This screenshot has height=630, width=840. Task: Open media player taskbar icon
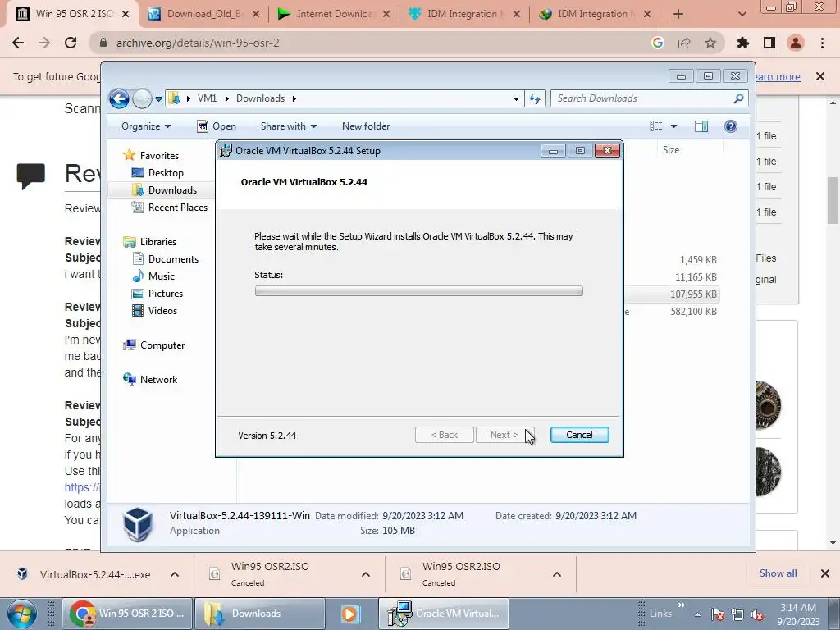point(351,614)
